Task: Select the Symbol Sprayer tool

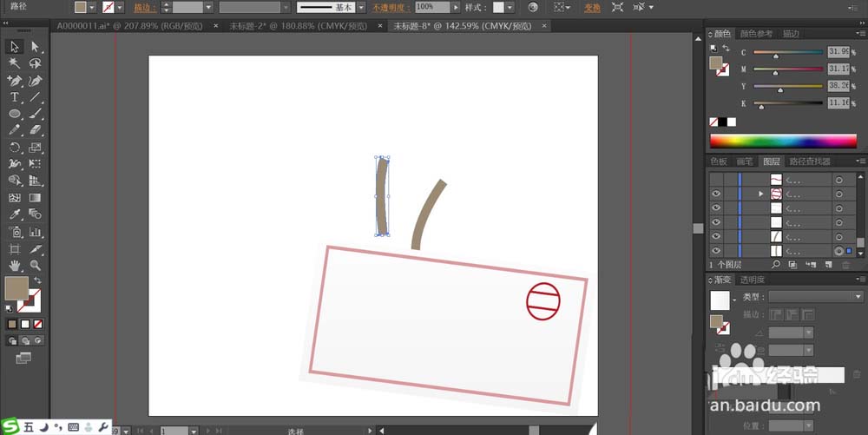Action: coord(15,232)
